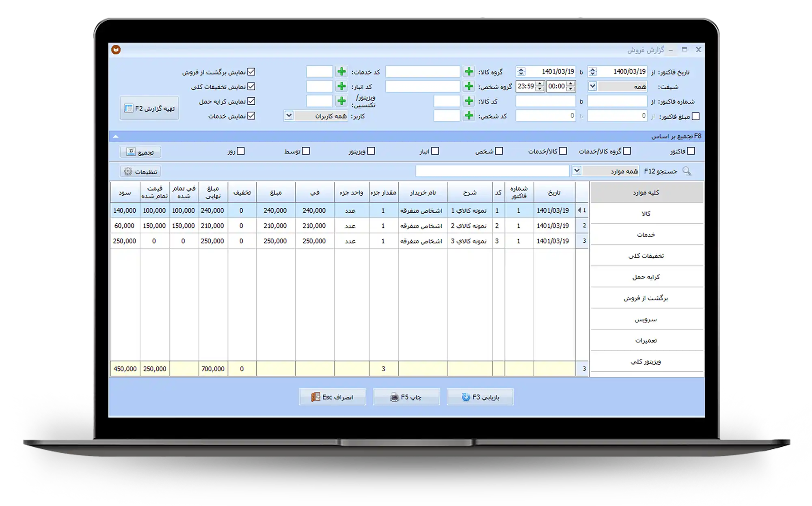This screenshot has height=506, width=812.
Task: Select برگشت از فروش in side list
Action: pos(646,298)
